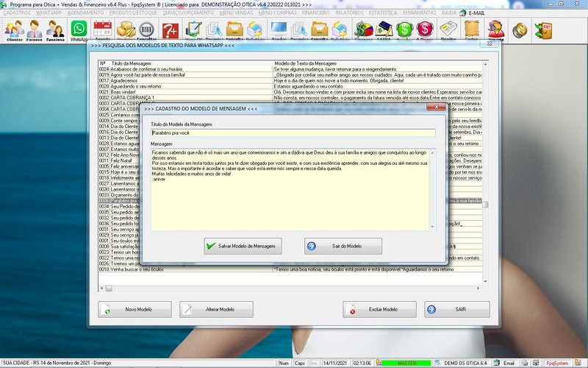
Task: Click the barcode Consultar icon
Action: point(146,30)
